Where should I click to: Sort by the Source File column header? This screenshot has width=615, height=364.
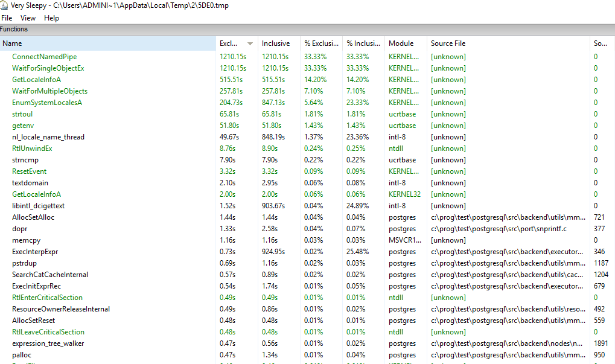[448, 43]
